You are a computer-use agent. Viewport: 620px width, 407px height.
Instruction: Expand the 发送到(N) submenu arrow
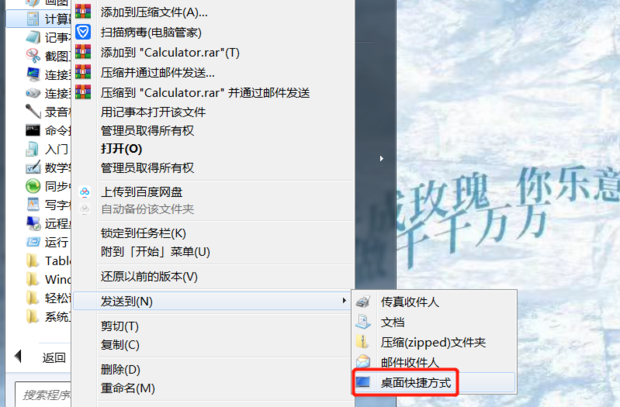pos(344,301)
